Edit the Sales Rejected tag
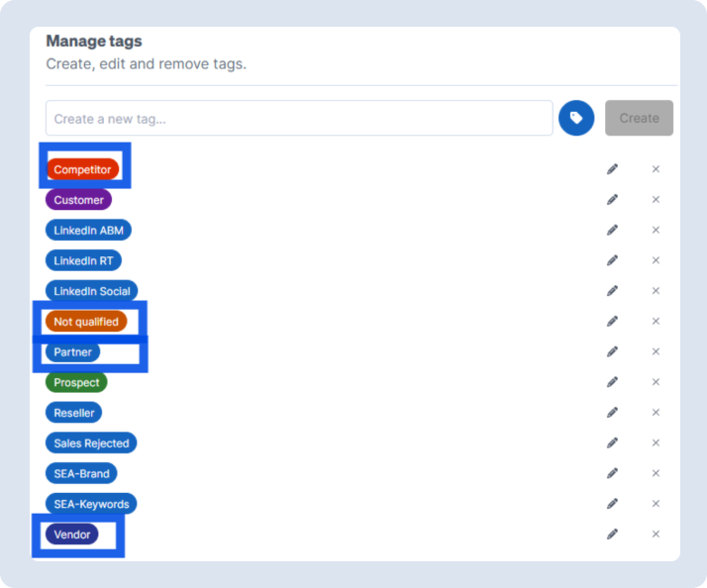707x588 pixels. [612, 442]
